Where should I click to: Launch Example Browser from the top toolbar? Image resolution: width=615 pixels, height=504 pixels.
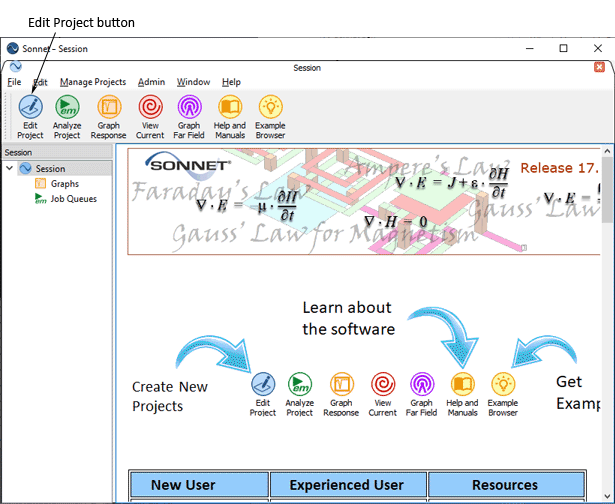[x=270, y=116]
